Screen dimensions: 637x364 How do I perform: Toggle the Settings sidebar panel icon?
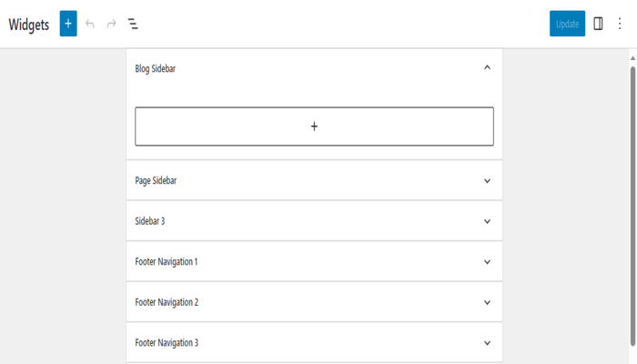[598, 24]
